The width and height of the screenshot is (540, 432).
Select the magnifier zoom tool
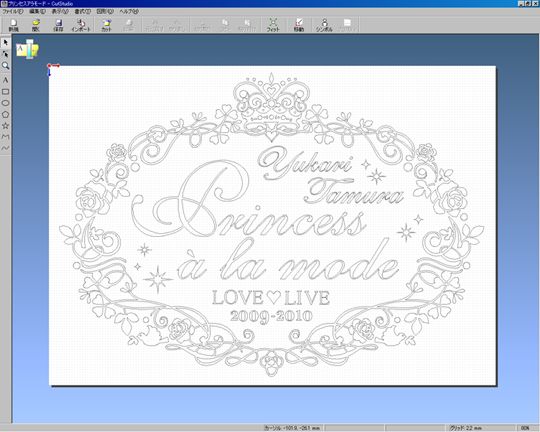point(6,66)
